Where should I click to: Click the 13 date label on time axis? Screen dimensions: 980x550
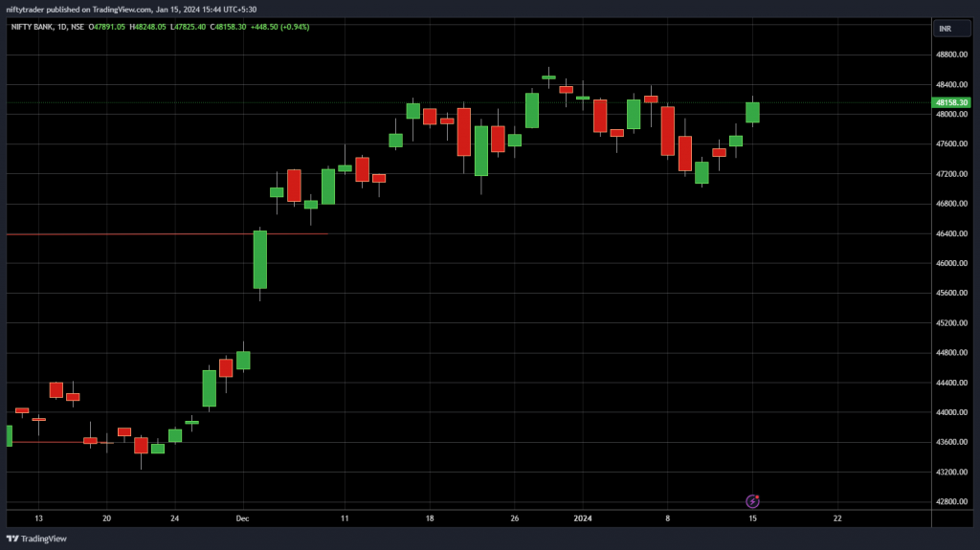click(x=38, y=518)
